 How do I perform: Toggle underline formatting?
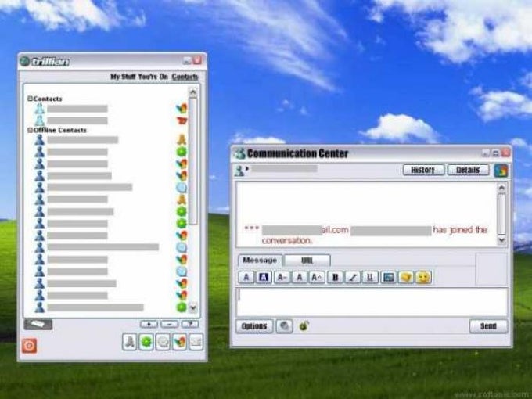click(370, 277)
